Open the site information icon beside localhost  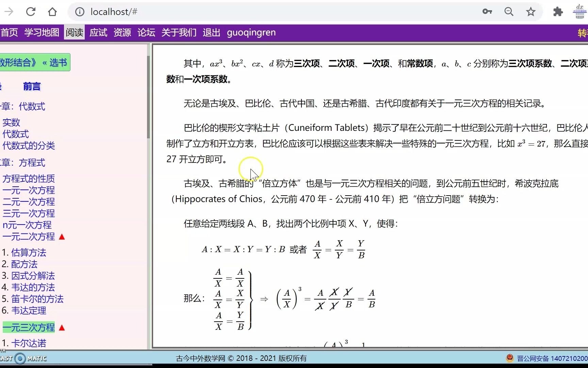click(80, 12)
